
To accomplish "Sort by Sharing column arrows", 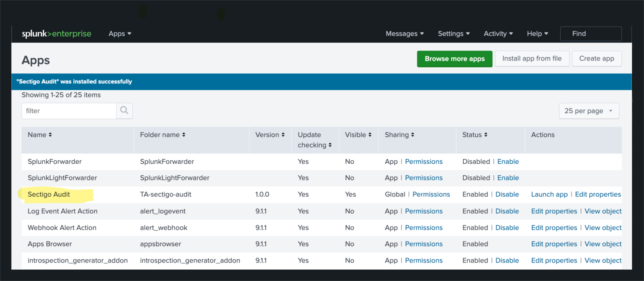I will (x=413, y=135).
